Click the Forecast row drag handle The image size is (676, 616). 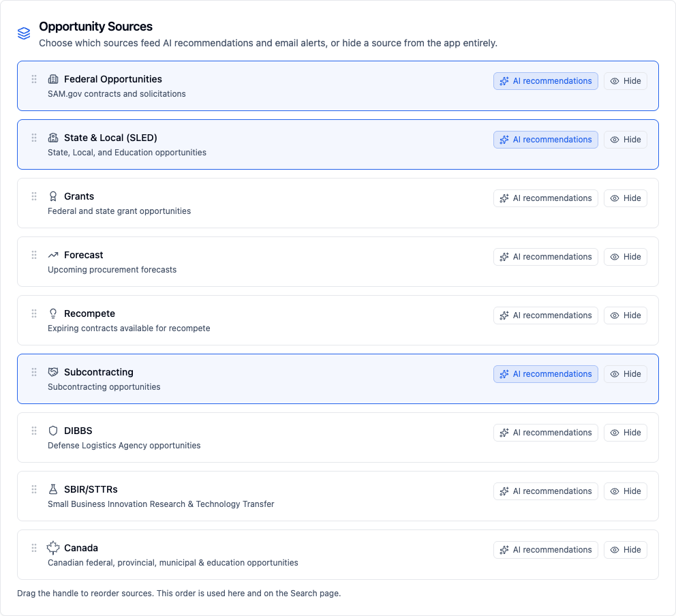pos(34,256)
